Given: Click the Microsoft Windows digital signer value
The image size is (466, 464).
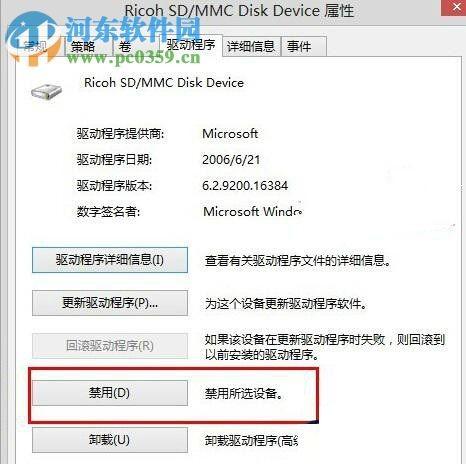Looking at the screenshot, I should pyautogui.click(x=253, y=211).
